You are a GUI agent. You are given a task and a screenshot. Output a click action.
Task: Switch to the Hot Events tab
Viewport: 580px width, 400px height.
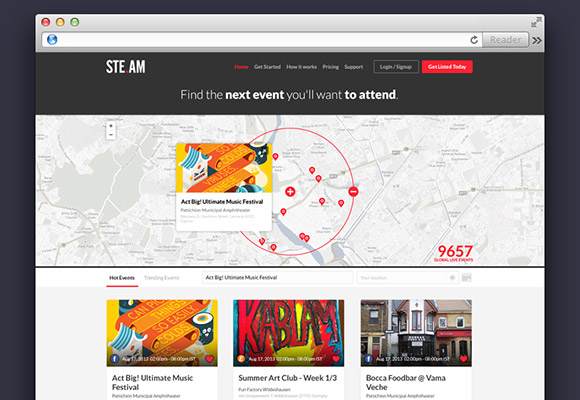click(x=122, y=278)
